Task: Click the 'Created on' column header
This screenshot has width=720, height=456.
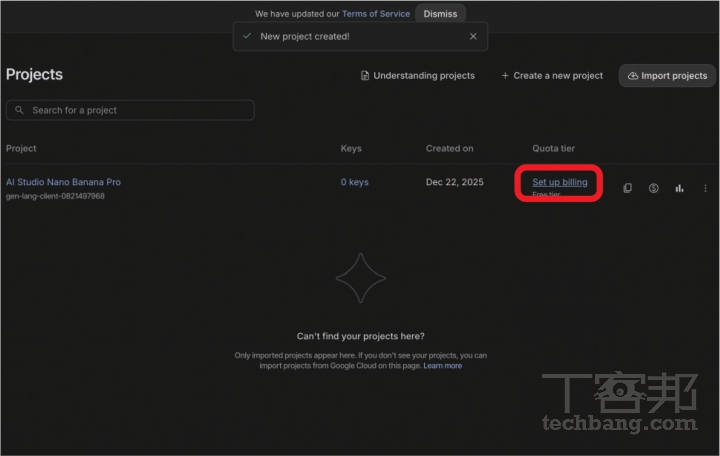Action: click(449, 148)
